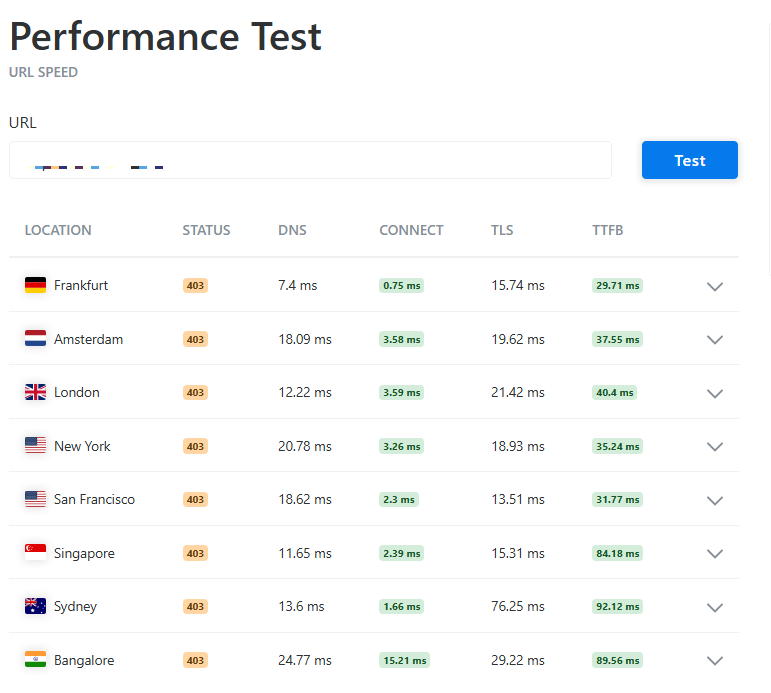Click the CONNECT column header
Viewport: 771px width, 693px height.
(411, 230)
